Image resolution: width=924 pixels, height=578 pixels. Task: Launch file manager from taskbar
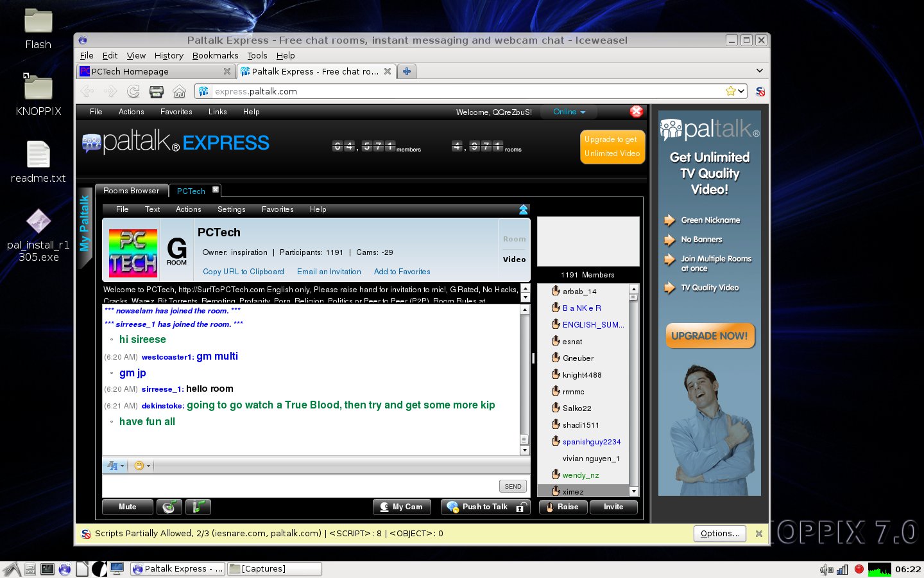click(x=30, y=569)
